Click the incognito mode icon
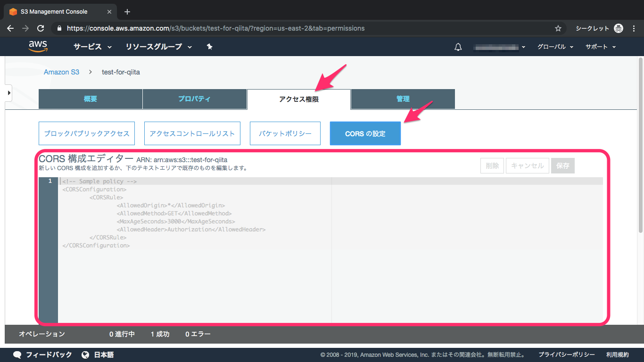Image resolution: width=644 pixels, height=362 pixels. tap(619, 28)
